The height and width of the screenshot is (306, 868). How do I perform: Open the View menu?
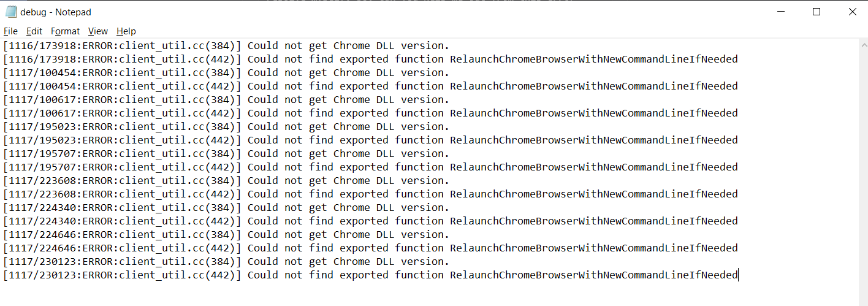[x=98, y=31]
